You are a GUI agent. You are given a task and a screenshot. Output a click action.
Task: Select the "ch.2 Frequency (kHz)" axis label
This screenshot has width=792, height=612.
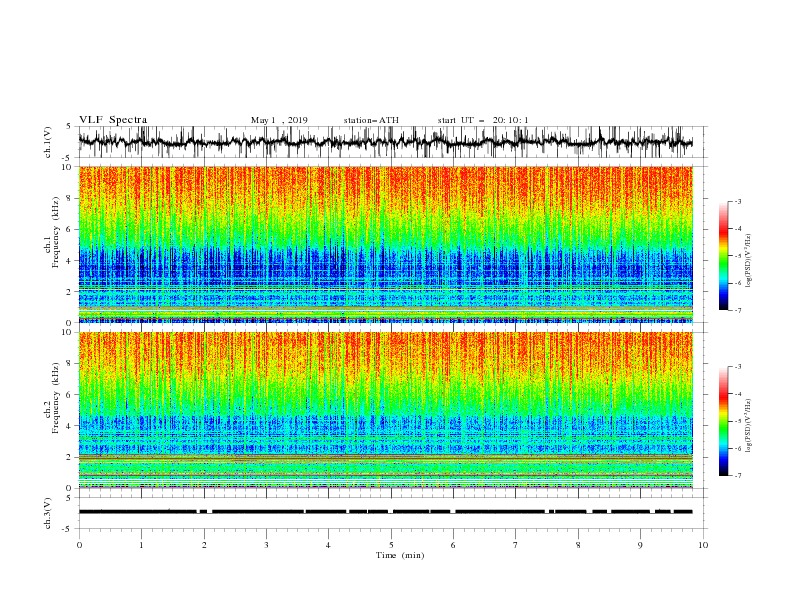[52, 398]
